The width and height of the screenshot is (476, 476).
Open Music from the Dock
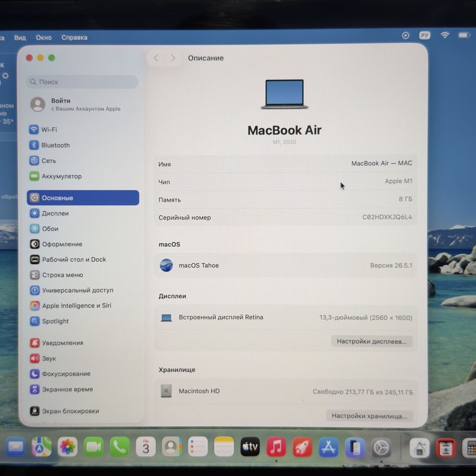click(276, 447)
